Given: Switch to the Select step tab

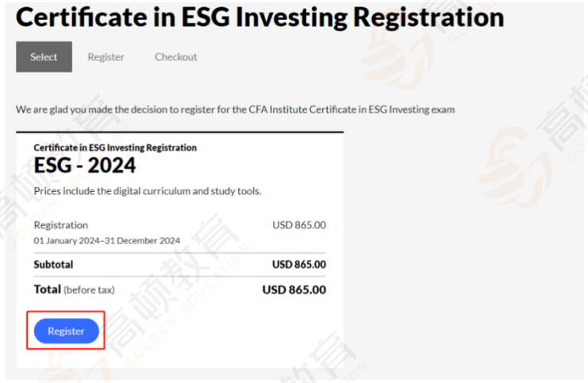Looking at the screenshot, I should click(x=44, y=57).
